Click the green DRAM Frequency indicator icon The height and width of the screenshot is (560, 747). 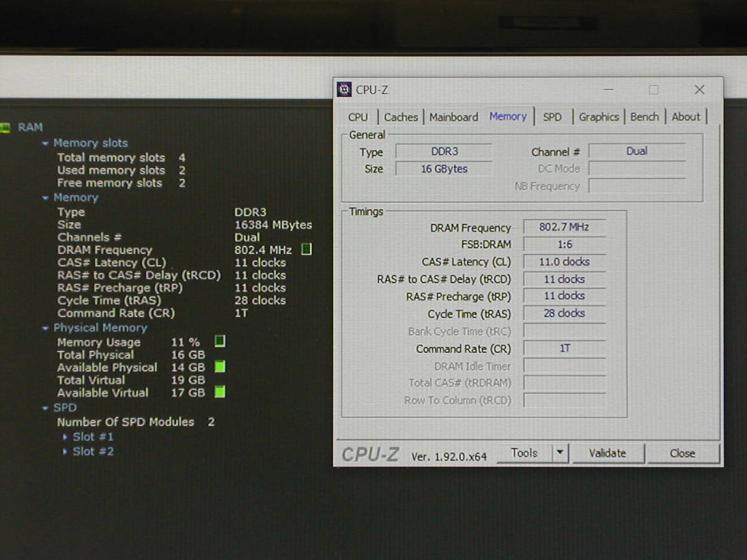tap(306, 250)
